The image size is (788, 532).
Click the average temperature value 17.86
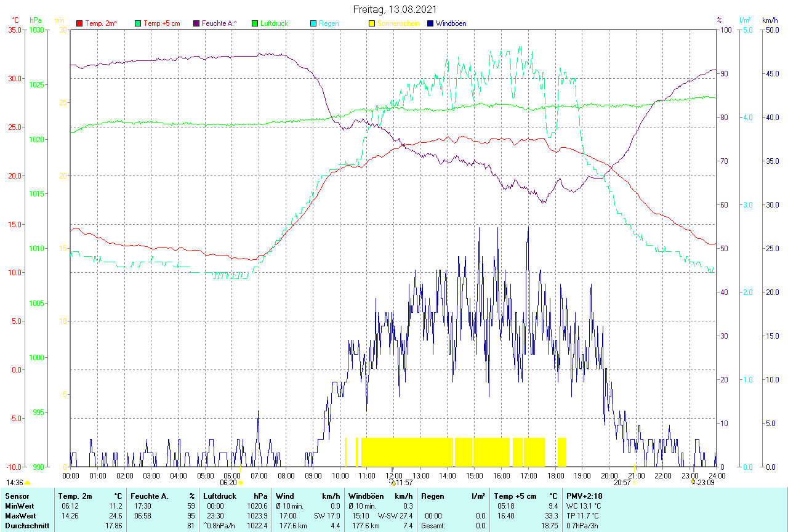113,526
